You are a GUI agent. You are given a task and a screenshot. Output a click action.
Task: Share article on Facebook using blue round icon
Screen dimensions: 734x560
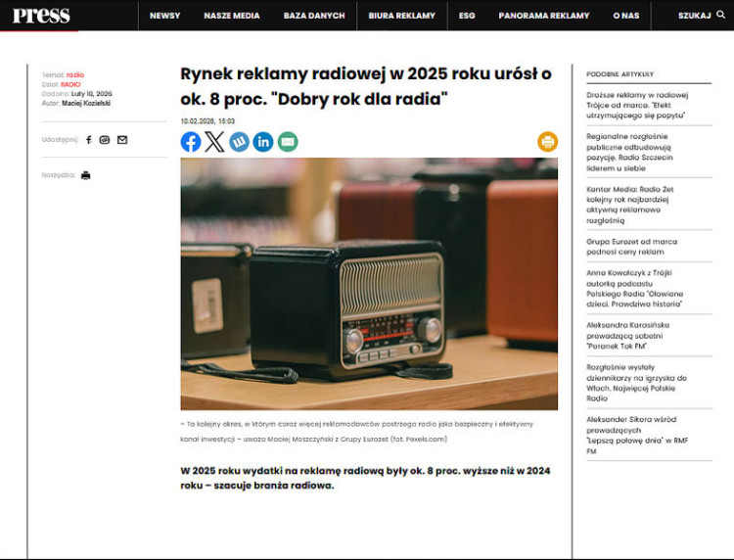(191, 142)
